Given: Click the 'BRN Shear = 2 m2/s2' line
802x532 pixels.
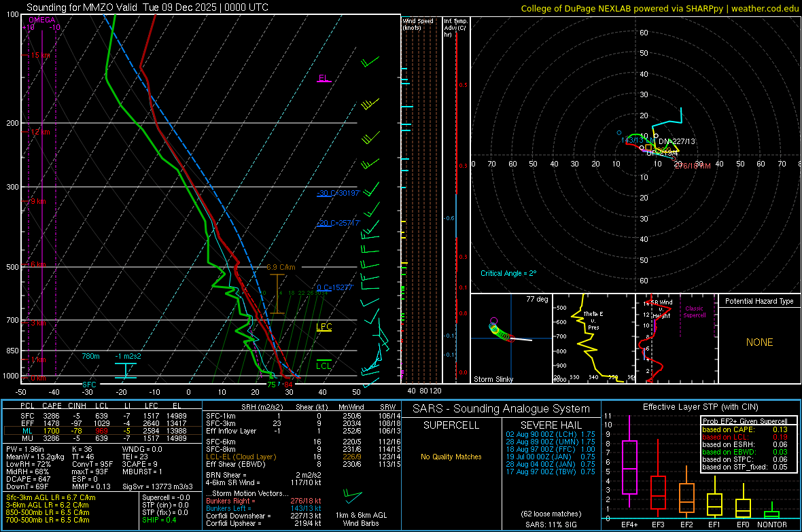Looking at the screenshot, I should click(264, 475).
